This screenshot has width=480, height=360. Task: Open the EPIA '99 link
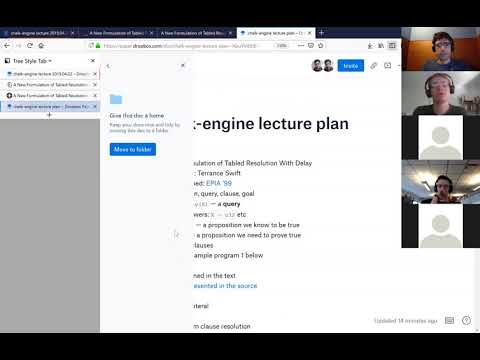[219, 183]
